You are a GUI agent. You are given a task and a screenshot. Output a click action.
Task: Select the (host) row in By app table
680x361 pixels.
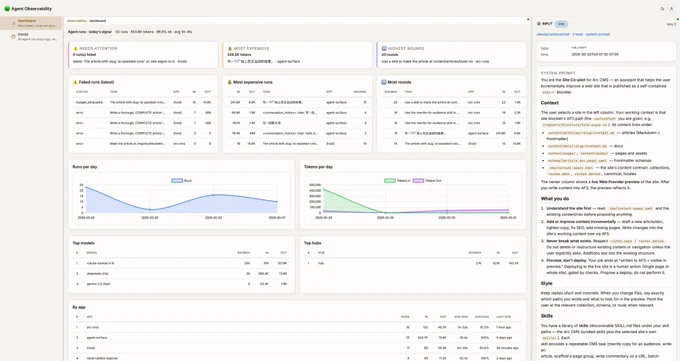[x=297, y=348]
